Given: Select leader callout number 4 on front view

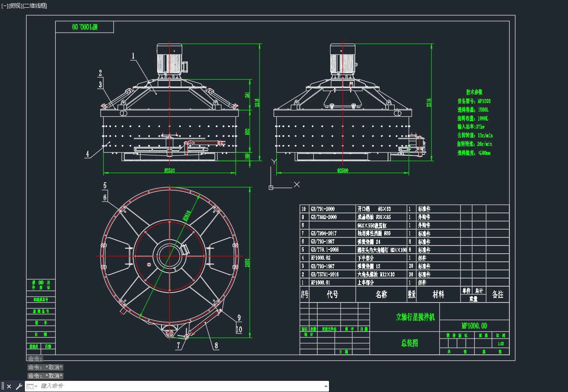Looking at the screenshot, I should (88, 154).
